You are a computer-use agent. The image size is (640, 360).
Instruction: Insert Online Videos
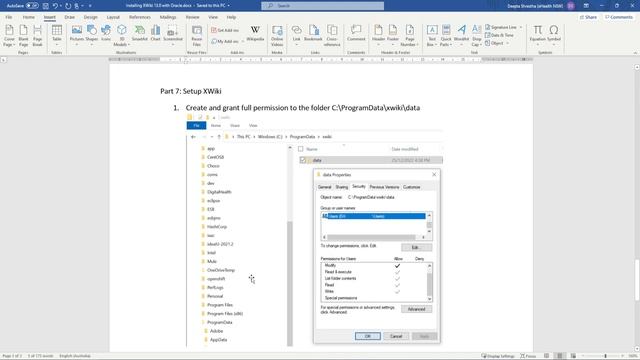(277, 36)
